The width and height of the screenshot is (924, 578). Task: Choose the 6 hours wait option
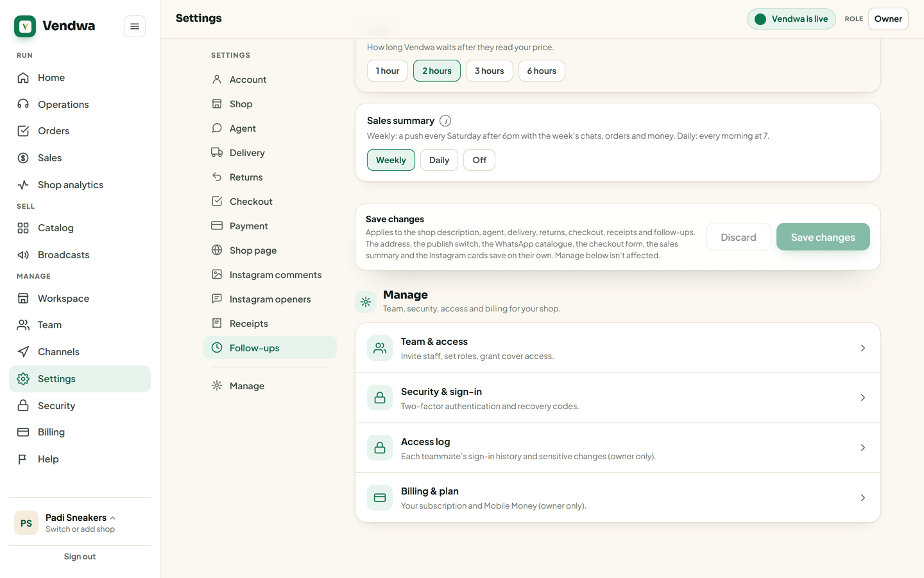(542, 71)
